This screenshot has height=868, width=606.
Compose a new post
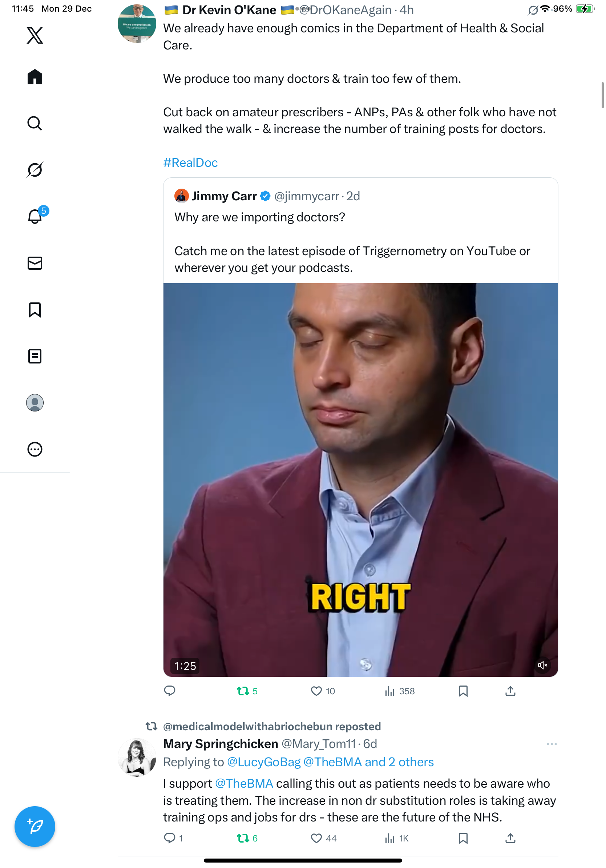coord(35,826)
